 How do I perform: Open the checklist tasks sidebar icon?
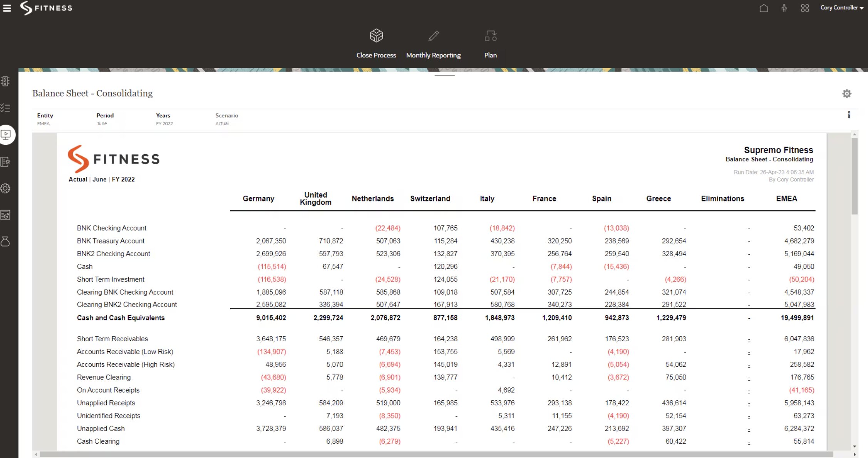point(5,108)
